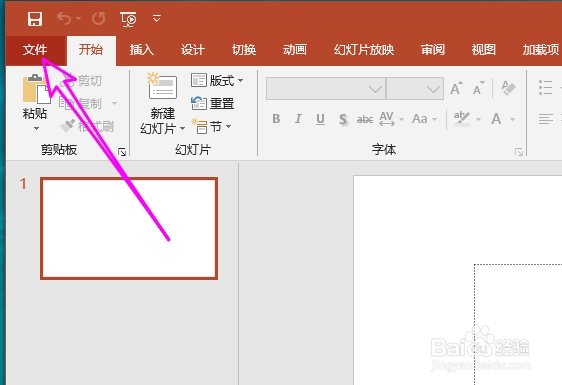Click the text highlight color icon

(x=462, y=119)
